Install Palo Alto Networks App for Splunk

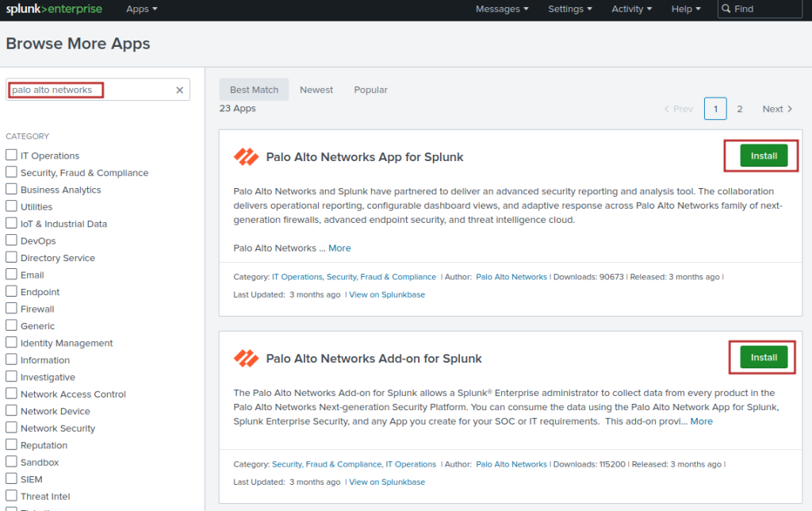pyautogui.click(x=764, y=156)
